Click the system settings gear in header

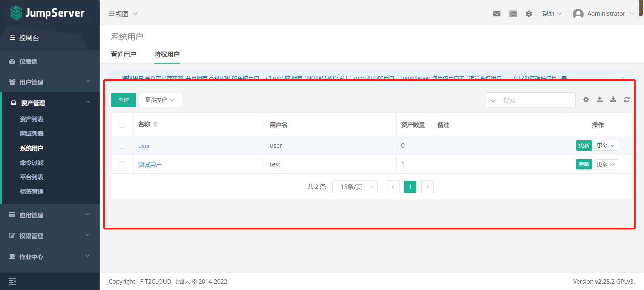[x=529, y=14]
